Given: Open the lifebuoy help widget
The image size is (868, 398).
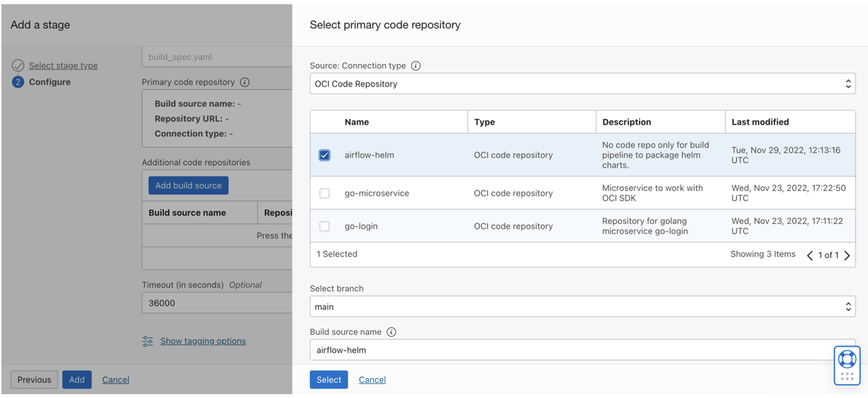Looking at the screenshot, I should [847, 360].
